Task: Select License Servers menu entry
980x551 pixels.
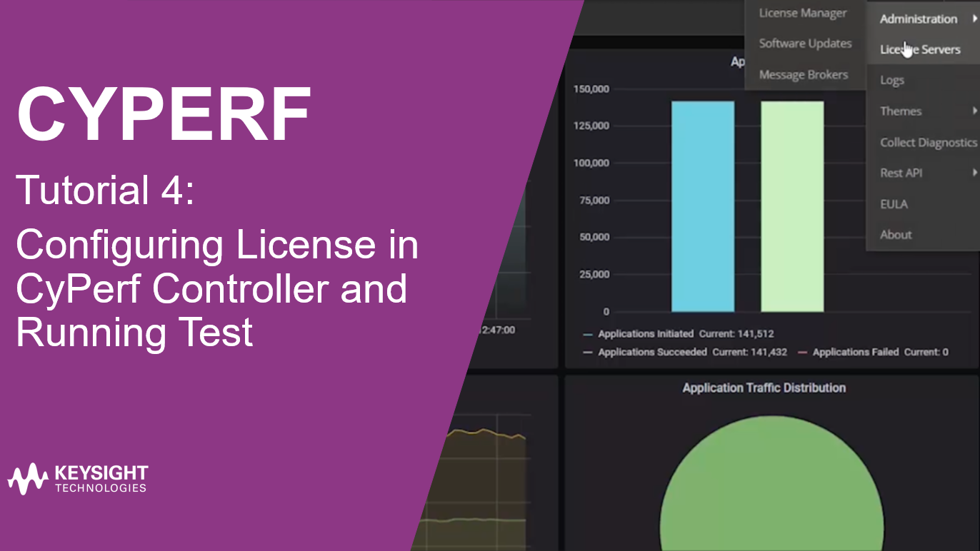Action: (923, 50)
